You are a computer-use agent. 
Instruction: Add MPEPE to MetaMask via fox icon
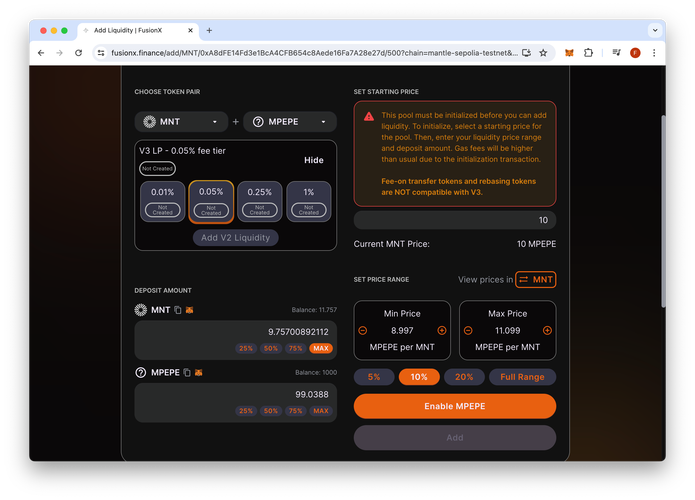197,372
